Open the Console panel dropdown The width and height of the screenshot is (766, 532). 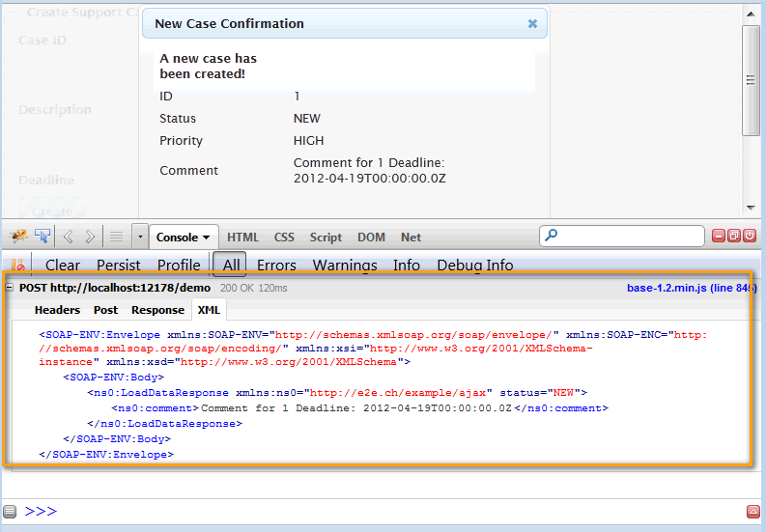pos(184,237)
